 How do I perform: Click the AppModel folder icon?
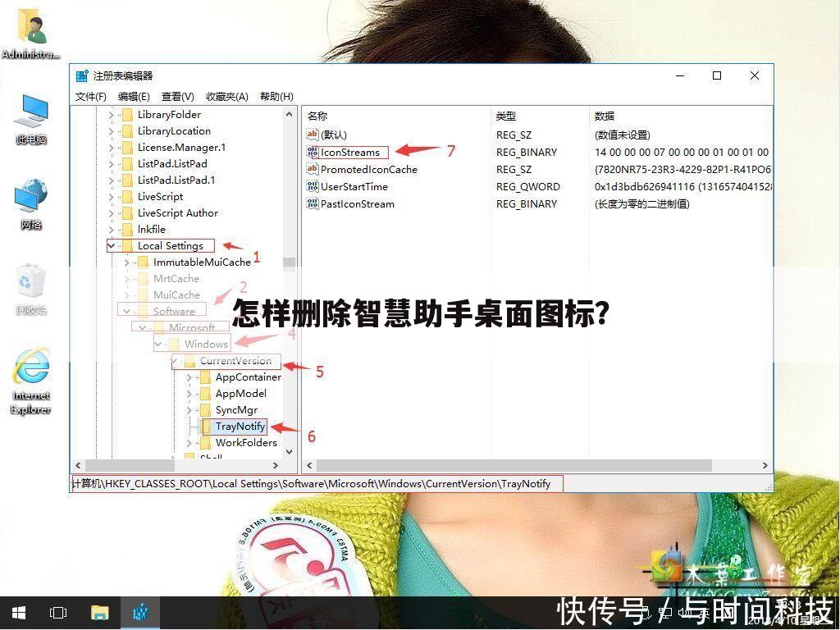click(x=205, y=394)
